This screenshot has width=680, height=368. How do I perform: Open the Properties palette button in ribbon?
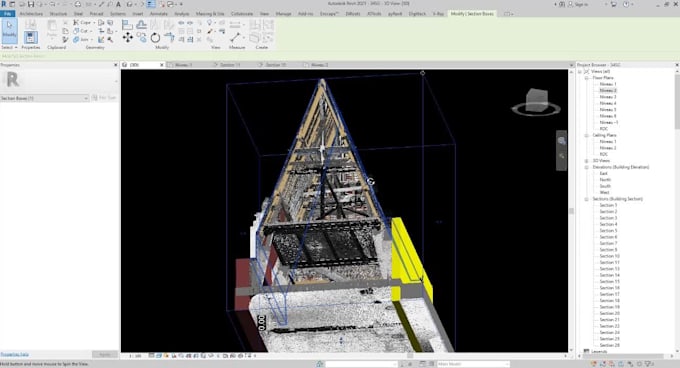coord(30,37)
